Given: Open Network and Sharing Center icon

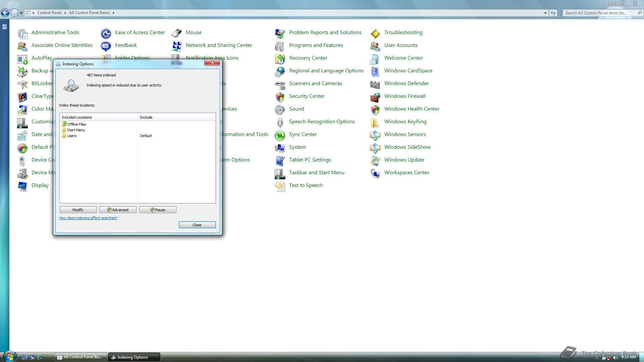Looking at the screenshot, I should point(177,46).
